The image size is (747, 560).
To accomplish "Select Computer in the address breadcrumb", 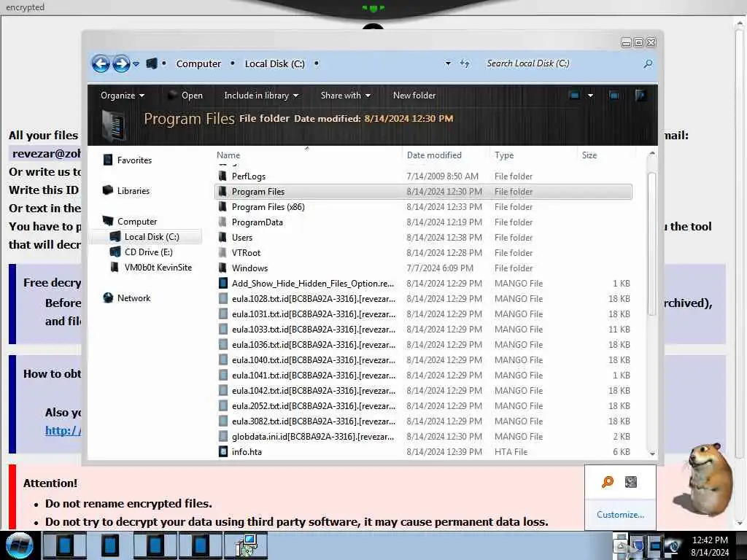I will tap(198, 63).
